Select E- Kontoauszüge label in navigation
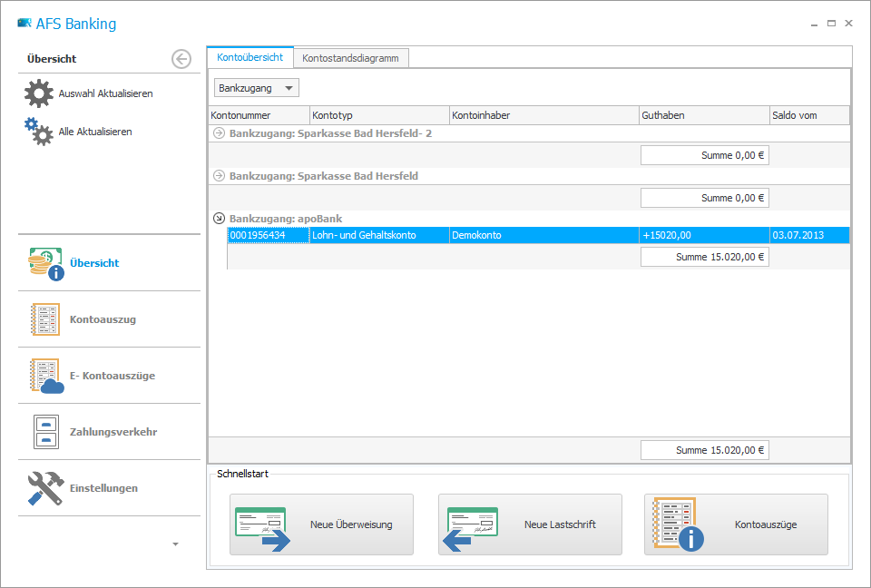 point(113,376)
